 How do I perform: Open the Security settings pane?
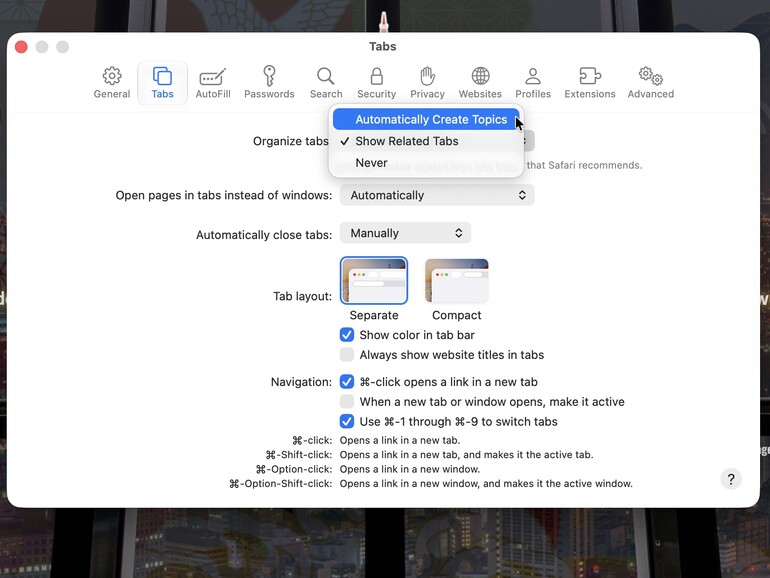(377, 83)
